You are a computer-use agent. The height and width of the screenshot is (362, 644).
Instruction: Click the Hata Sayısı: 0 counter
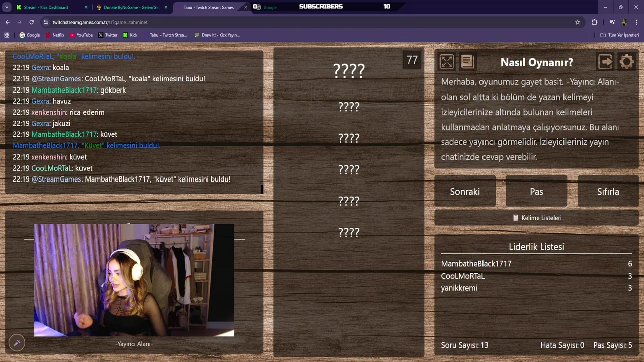562,345
